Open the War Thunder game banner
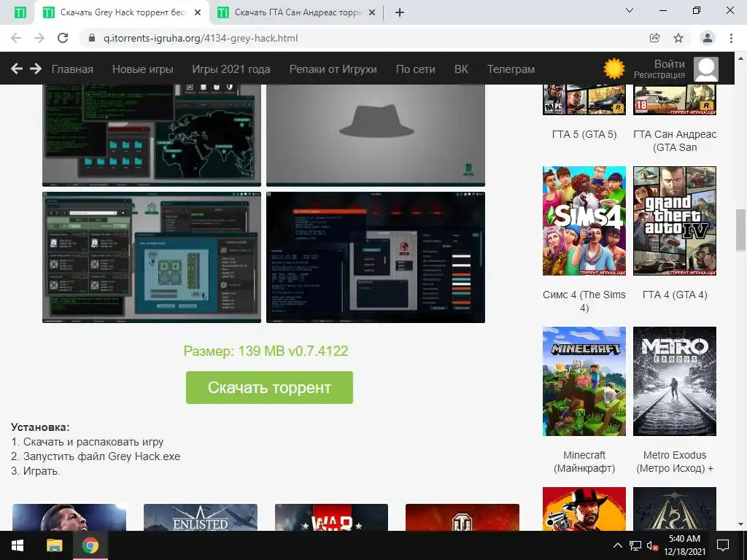This screenshot has height=560, width=747. (x=332, y=517)
